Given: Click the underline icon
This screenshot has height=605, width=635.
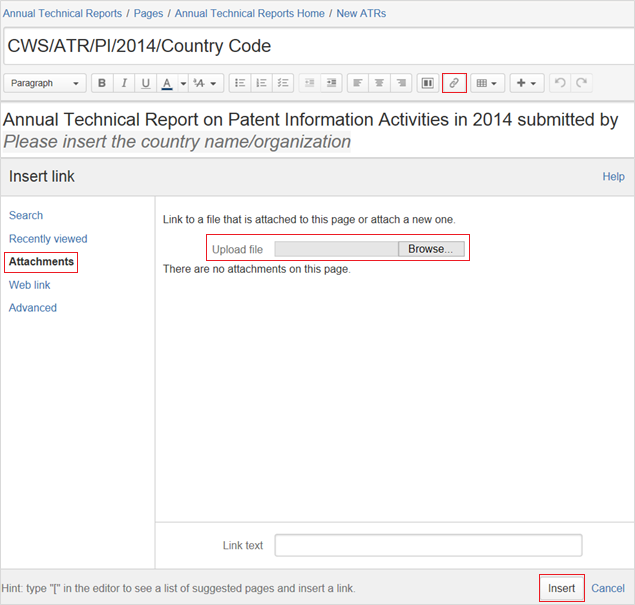Looking at the screenshot, I should tap(146, 83).
